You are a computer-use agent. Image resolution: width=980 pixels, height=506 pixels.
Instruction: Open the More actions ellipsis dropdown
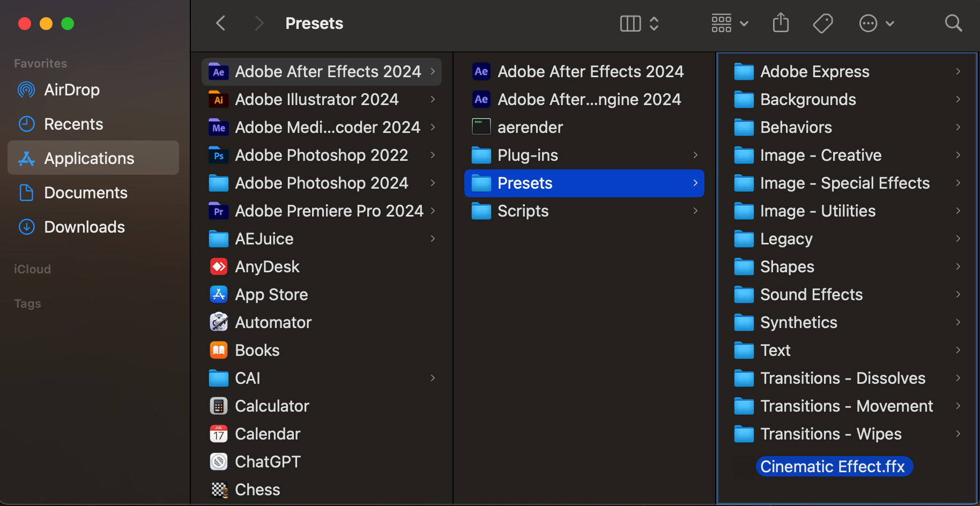tap(876, 23)
